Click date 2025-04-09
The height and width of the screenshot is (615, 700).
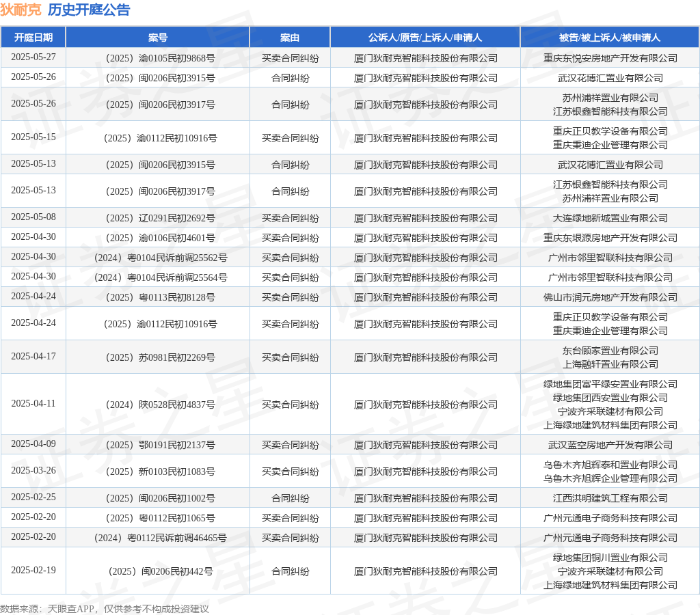[33, 444]
